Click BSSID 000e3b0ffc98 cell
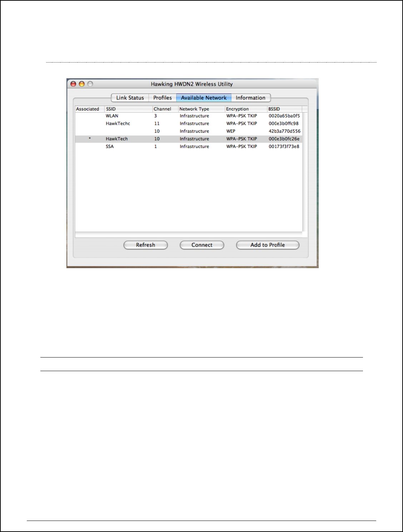This screenshot has width=403, height=532. tap(284, 123)
